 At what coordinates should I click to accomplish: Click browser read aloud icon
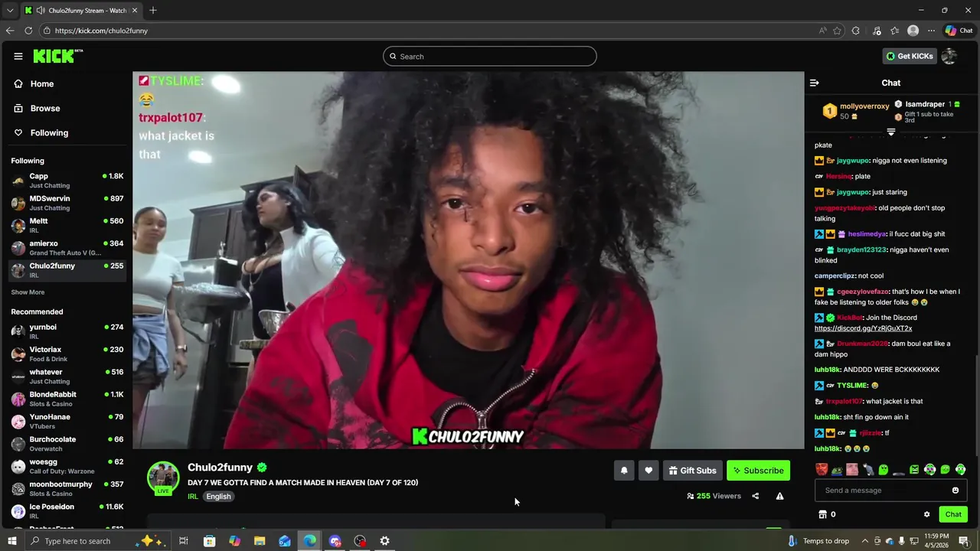822,31
